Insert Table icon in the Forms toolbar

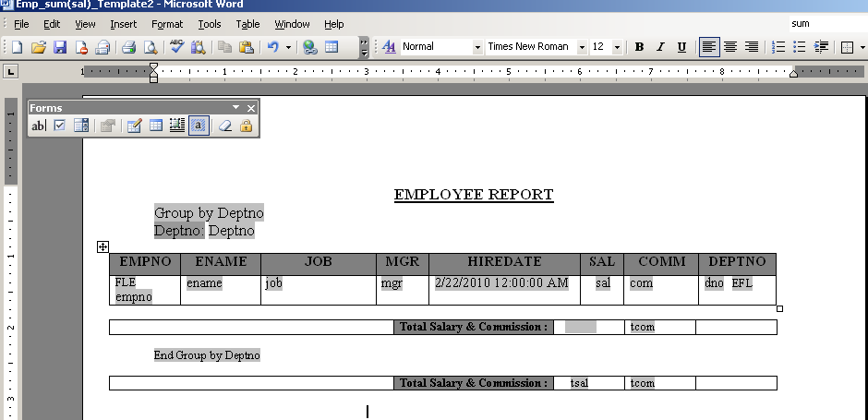click(155, 126)
